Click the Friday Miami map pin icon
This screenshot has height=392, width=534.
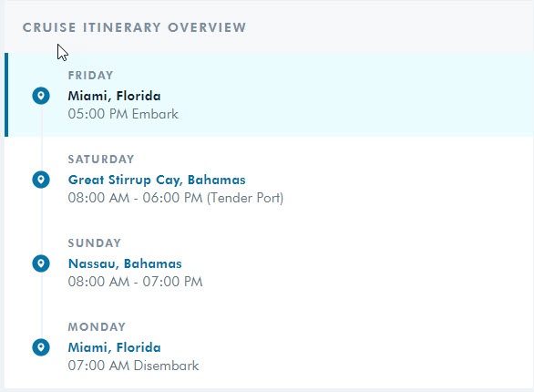click(41, 96)
